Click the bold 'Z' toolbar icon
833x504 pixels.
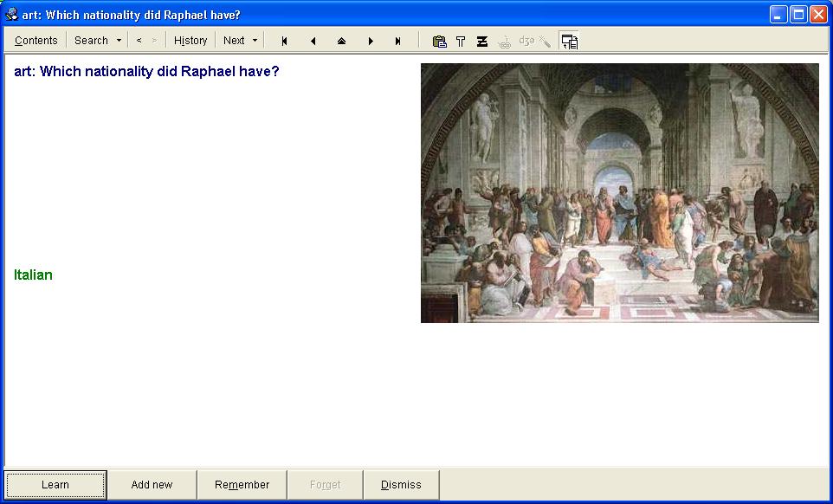tap(482, 41)
